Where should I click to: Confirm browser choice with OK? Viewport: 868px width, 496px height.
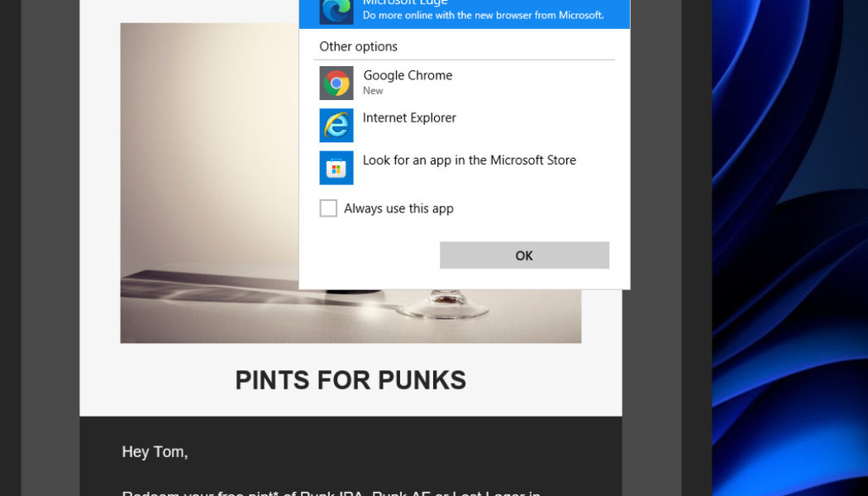pyautogui.click(x=524, y=255)
